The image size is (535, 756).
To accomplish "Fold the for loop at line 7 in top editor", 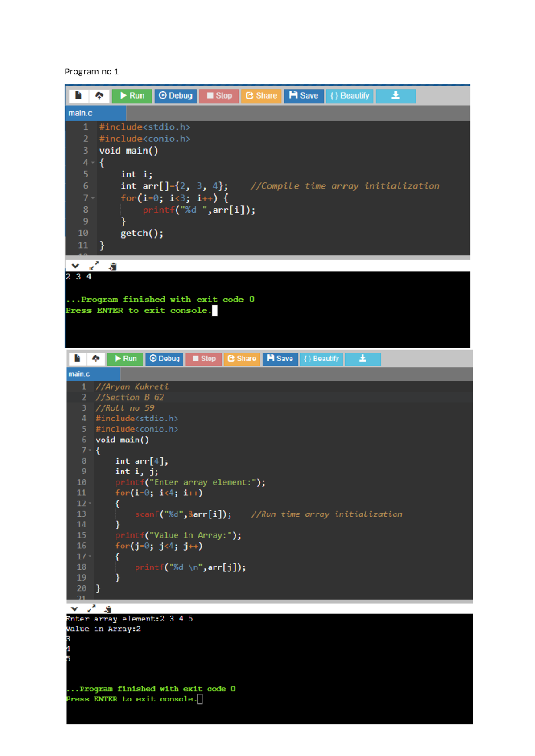I will click(x=93, y=198).
